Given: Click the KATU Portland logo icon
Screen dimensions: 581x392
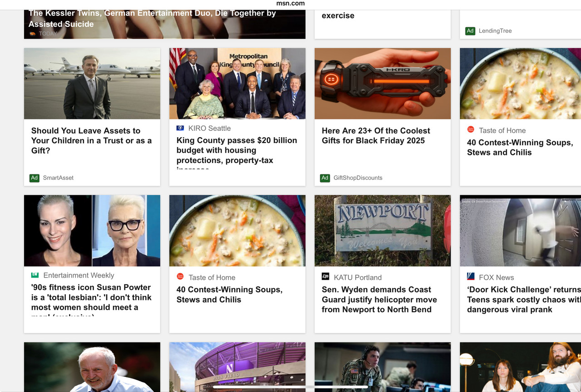Looking at the screenshot, I should tap(326, 277).
